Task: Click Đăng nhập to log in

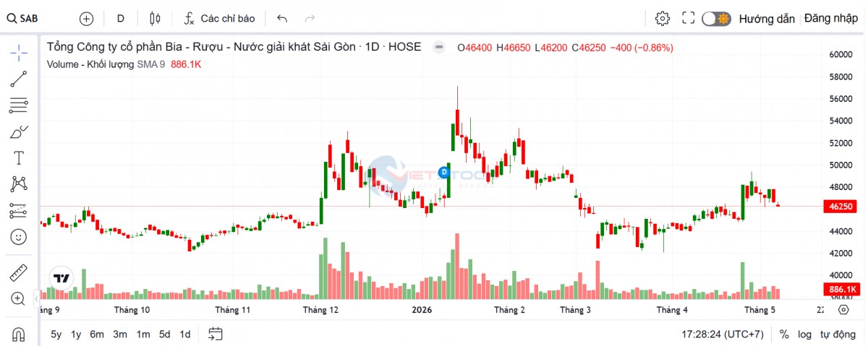Action: (830, 18)
